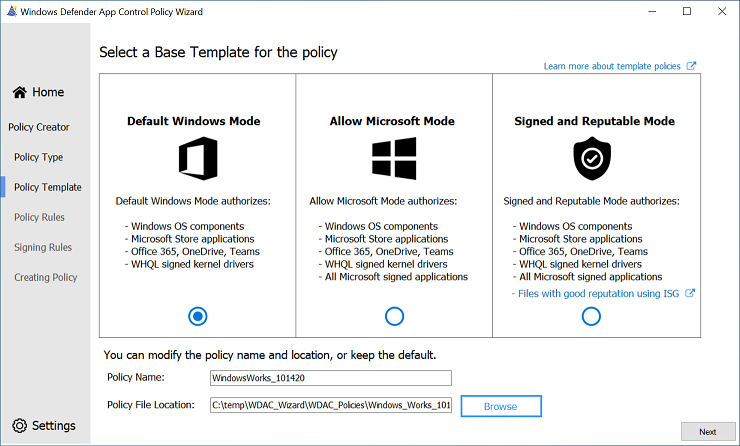Click the app icon in the title bar
This screenshot has width=740, height=446.
click(11, 11)
